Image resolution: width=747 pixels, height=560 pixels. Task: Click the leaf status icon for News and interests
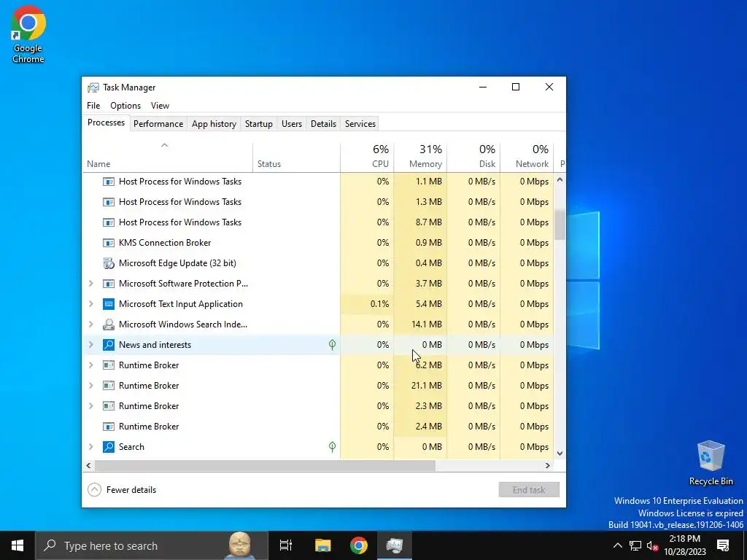[332, 345]
